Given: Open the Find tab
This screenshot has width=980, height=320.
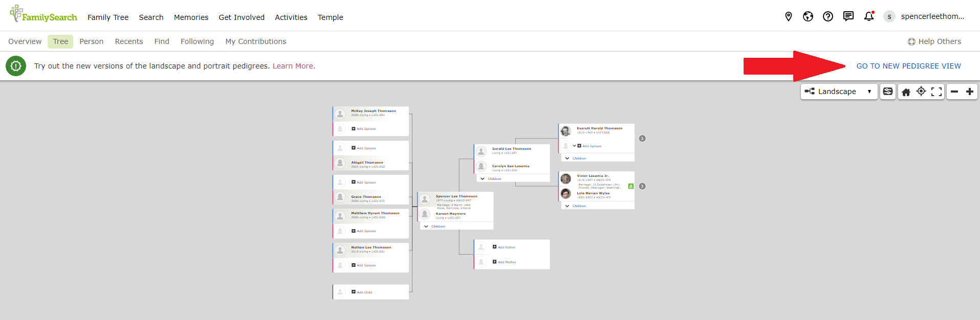Looking at the screenshot, I should click(x=162, y=41).
